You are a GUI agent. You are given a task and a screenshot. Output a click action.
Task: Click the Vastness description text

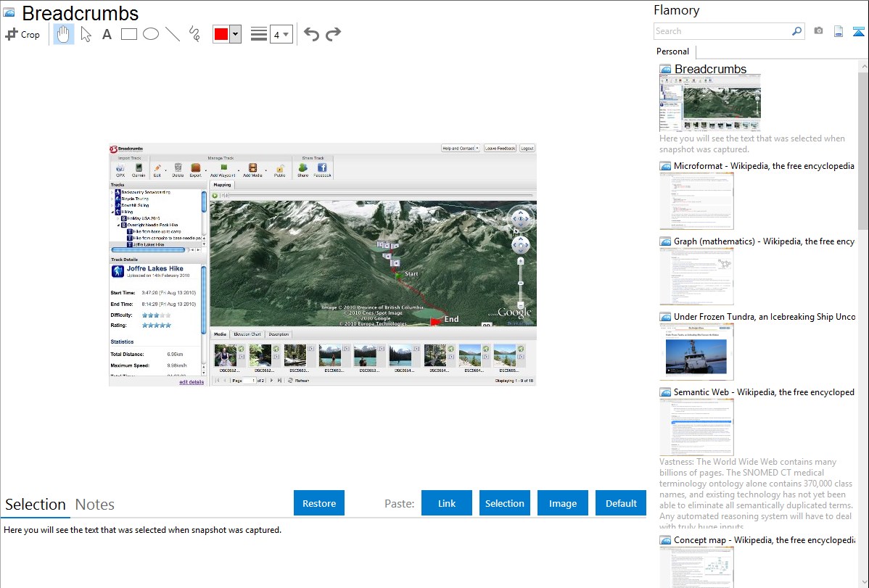(x=756, y=493)
